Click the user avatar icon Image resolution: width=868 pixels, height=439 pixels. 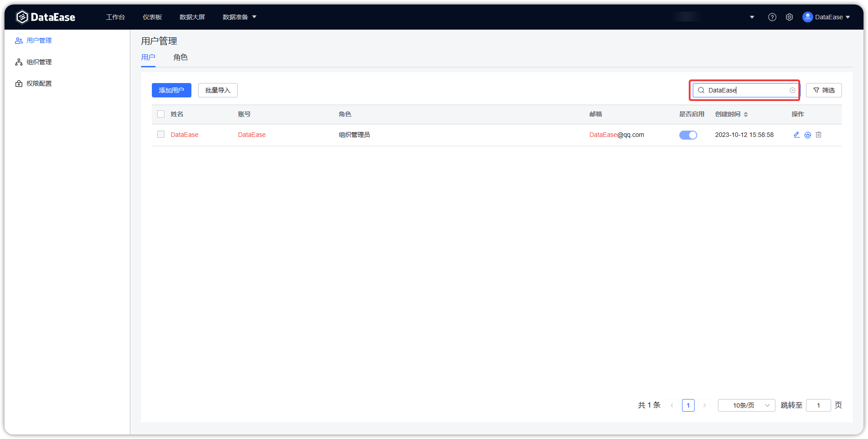click(x=807, y=17)
